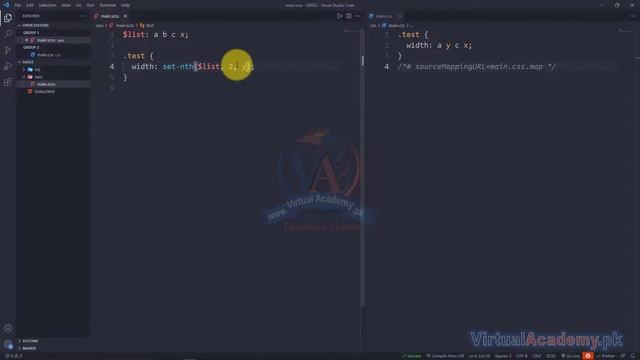This screenshot has height=360, width=640.
Task: Click Ln/Col cursor position indicator
Action: click(479, 356)
